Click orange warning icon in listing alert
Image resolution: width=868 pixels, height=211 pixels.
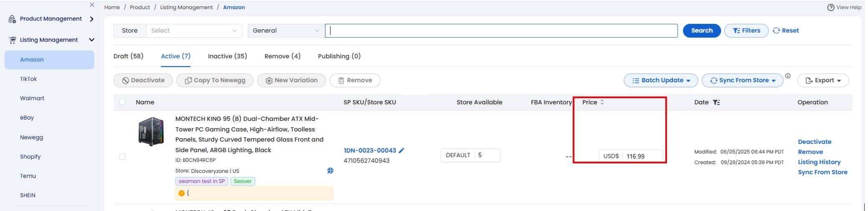click(x=181, y=193)
